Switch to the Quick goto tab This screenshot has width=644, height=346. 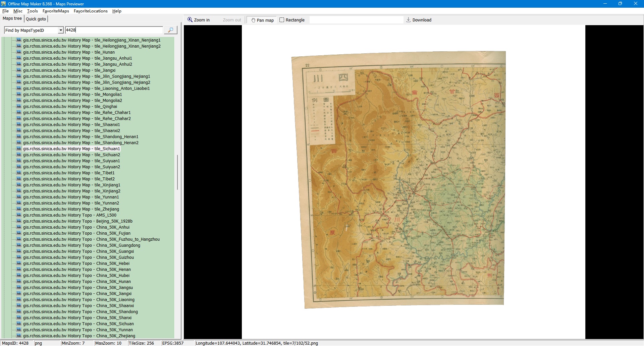pos(36,19)
